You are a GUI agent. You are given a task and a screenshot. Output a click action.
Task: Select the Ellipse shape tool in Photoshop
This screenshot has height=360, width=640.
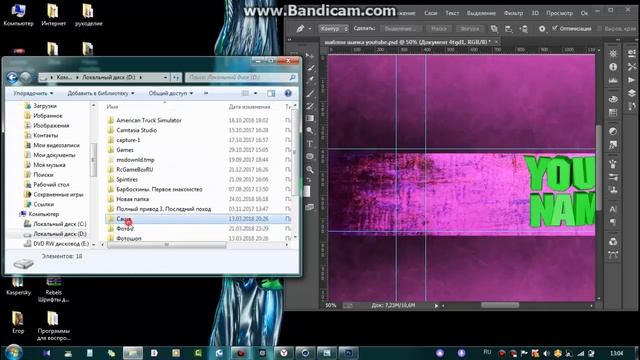pyautogui.click(x=310, y=156)
